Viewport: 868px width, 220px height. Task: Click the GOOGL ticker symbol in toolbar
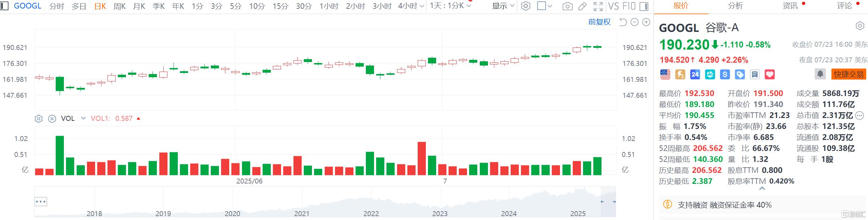(x=28, y=6)
